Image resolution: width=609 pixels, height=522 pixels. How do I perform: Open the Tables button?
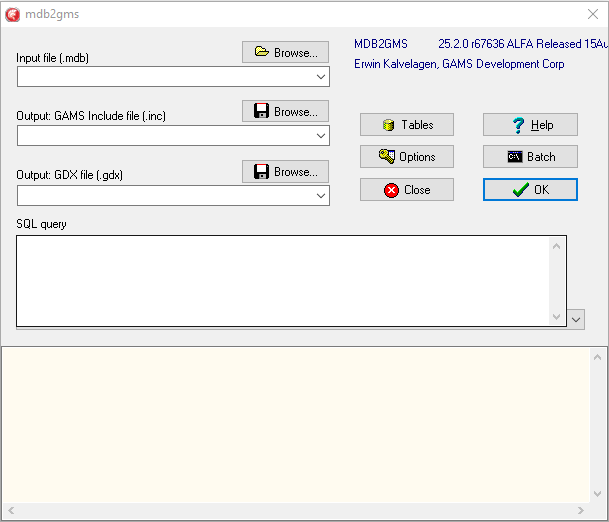tap(406, 125)
